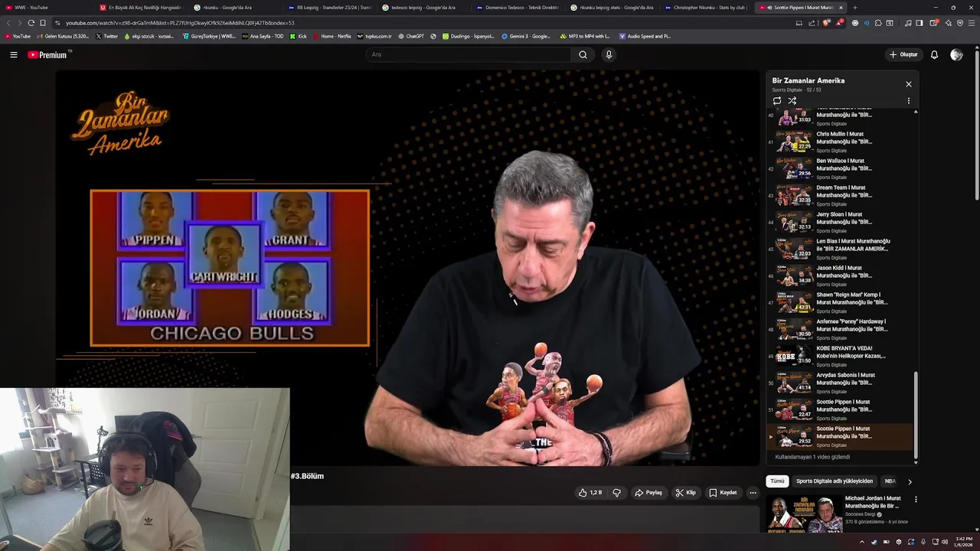Click the Paylaş share button
Viewport: 980px width, 551px height.
click(648, 493)
